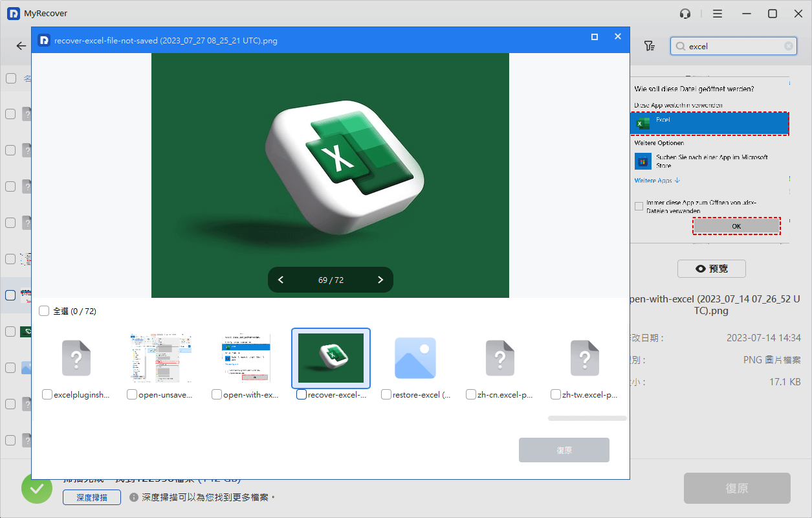Click the recover-excel-file-not-saved dialog title text
The image size is (812, 518).
[x=166, y=40]
